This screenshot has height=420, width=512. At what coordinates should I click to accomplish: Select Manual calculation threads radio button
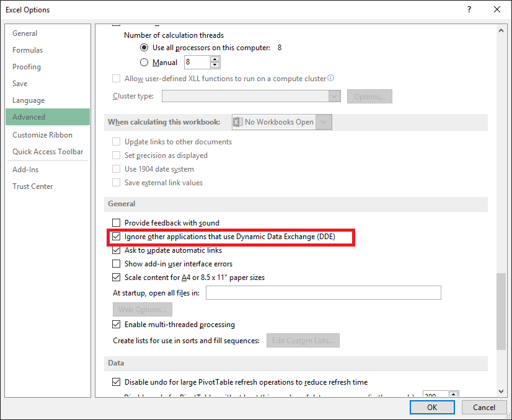click(144, 63)
